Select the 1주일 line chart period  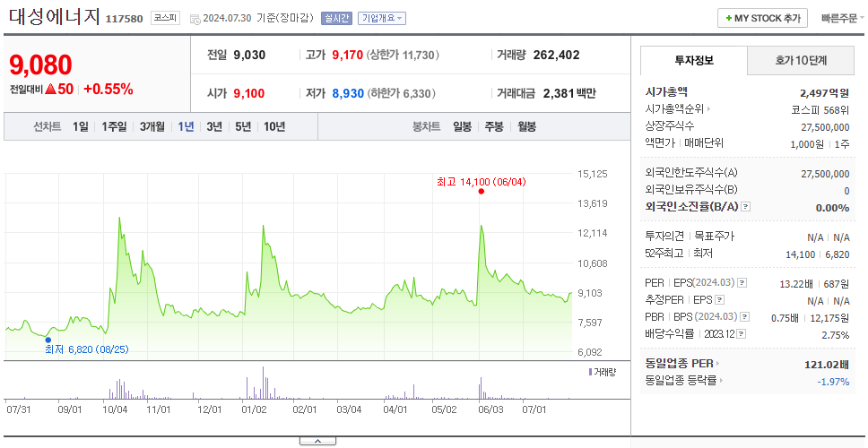[x=114, y=126]
